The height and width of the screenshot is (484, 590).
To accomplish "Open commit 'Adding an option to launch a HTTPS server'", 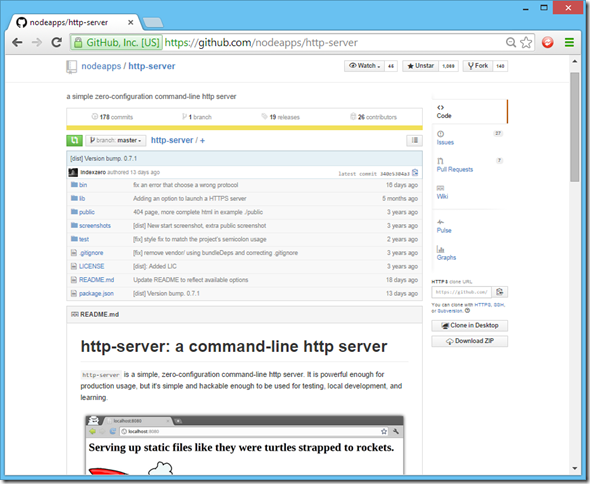I will coord(190,199).
